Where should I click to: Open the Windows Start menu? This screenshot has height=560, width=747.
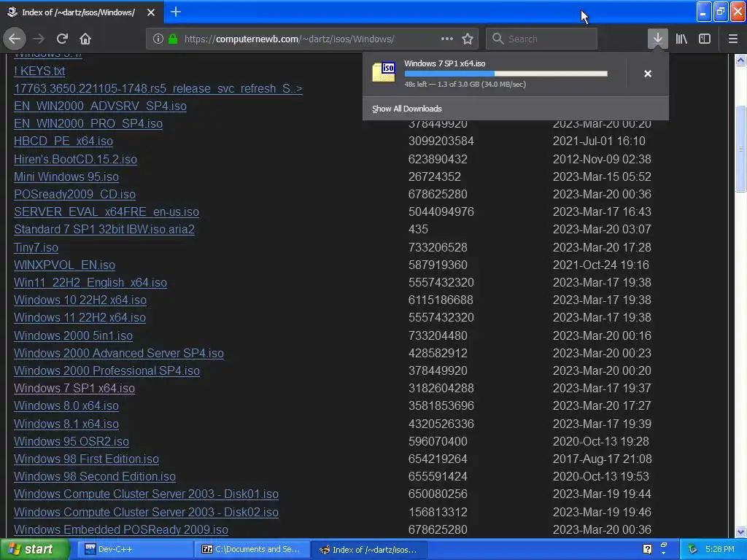(x=34, y=549)
